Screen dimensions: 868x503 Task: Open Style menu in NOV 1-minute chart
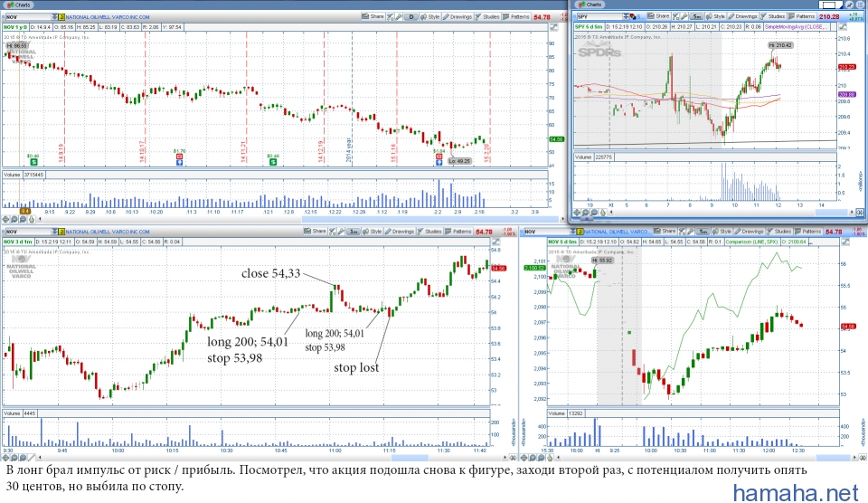tap(372, 232)
